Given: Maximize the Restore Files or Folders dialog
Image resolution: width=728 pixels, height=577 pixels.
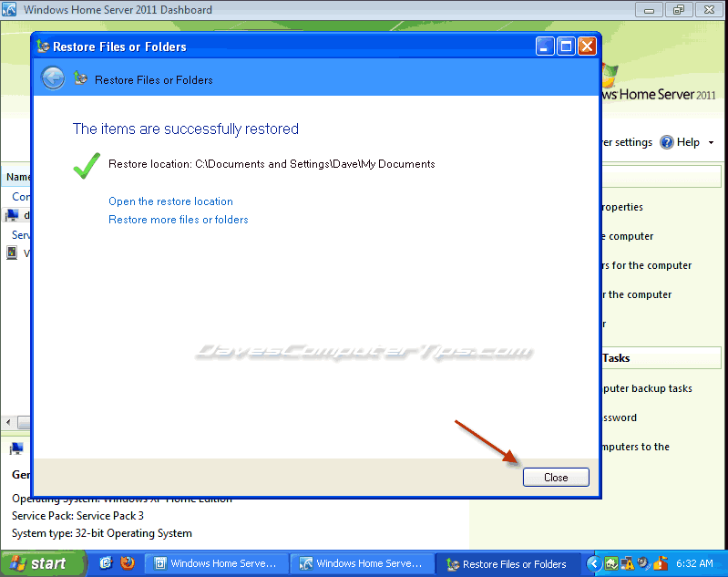Looking at the screenshot, I should [x=566, y=46].
